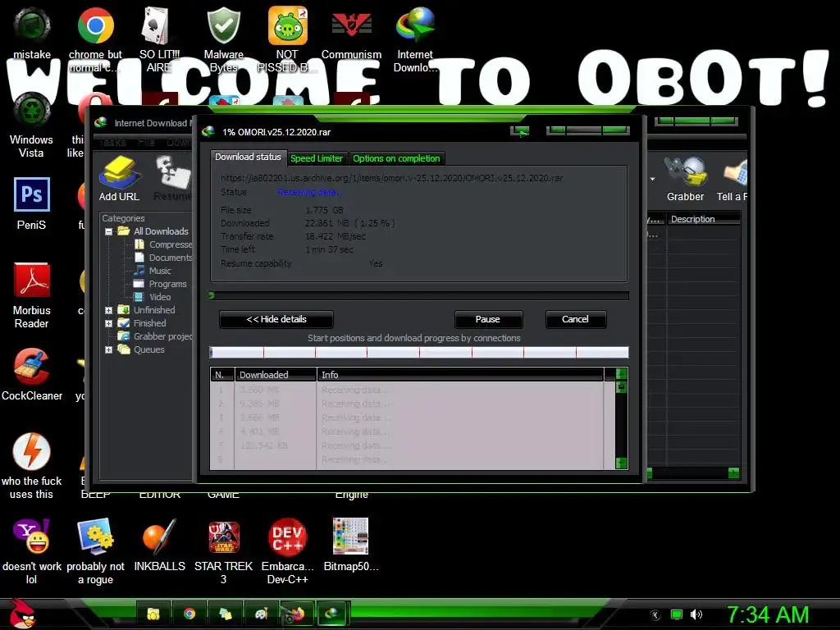Switch to Download status tab
This screenshot has width=840, height=630.
(248, 157)
